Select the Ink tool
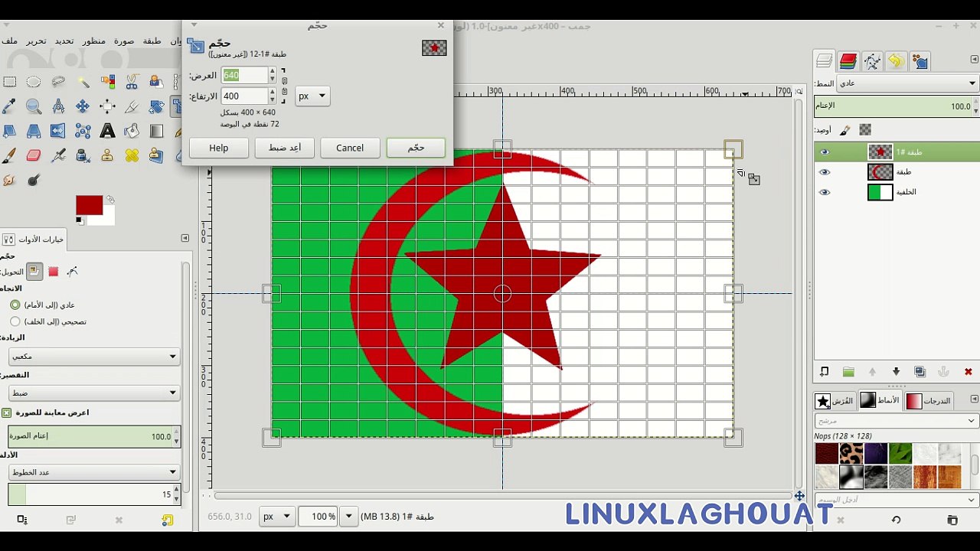This screenshot has width=980, height=551. [83, 155]
